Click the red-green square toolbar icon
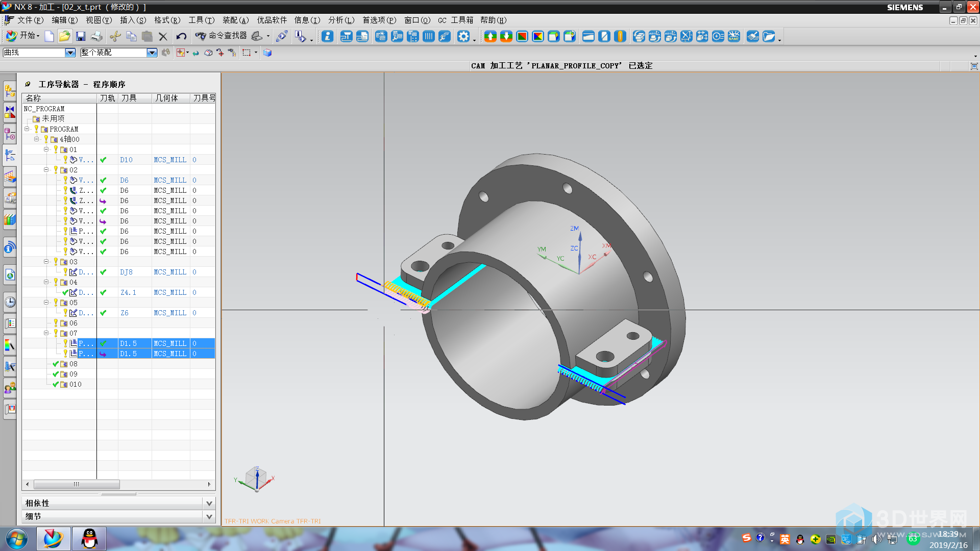Screen dimensions: 980x551 pos(522,36)
